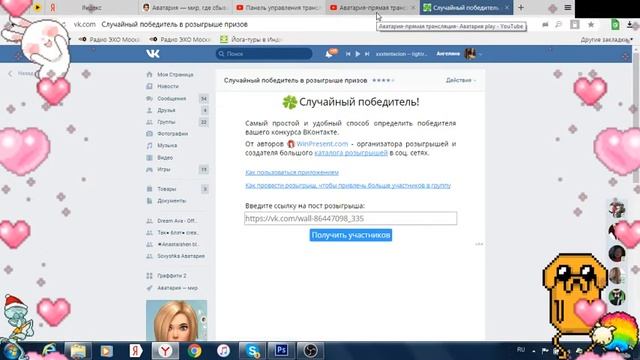Open Skype from taskbar
The image size is (640, 360).
pos(252,351)
